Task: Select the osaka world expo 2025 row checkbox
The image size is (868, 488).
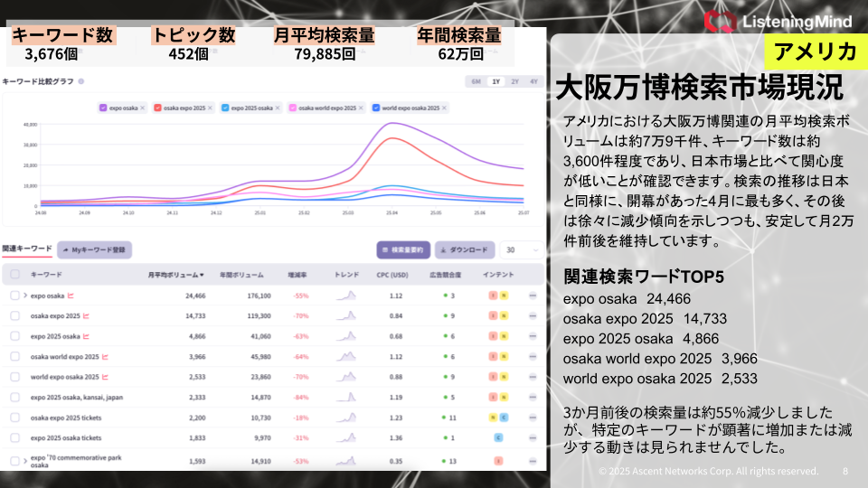Action: coord(14,357)
